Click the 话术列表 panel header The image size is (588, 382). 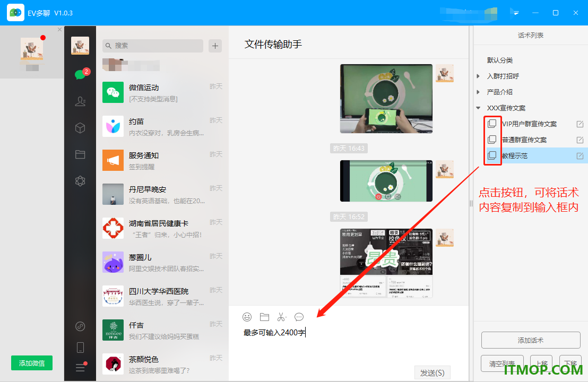point(531,35)
